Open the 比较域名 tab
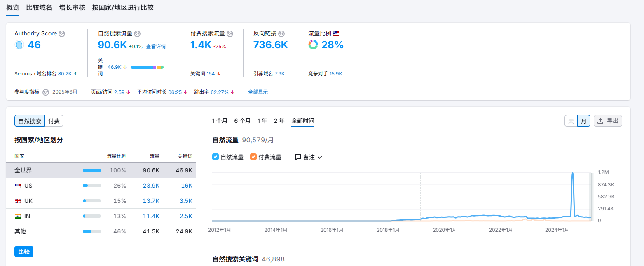Image resolution: width=644 pixels, height=266 pixels. pos(39,8)
